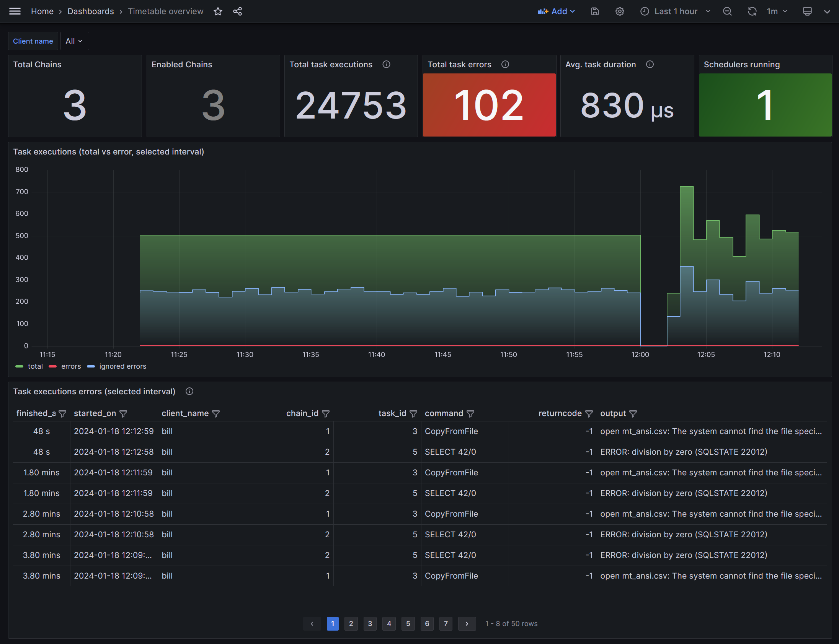
Task: Open the Client name All dropdown
Action: click(74, 41)
